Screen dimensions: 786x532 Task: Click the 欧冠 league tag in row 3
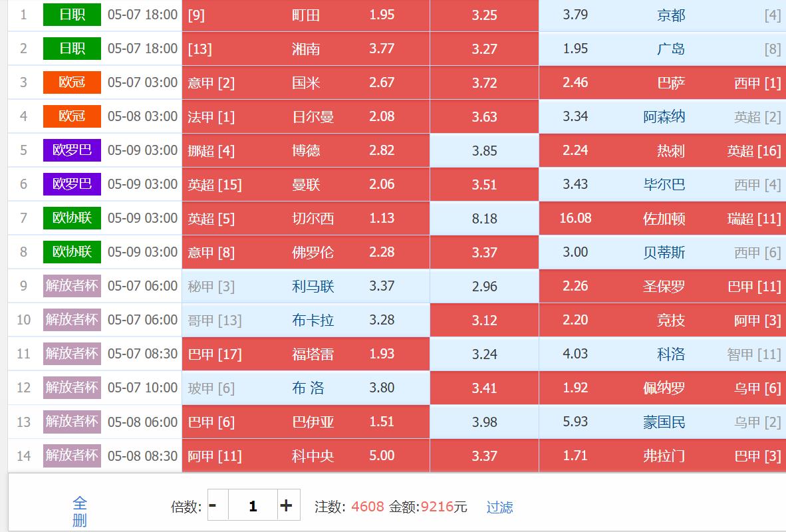(72, 82)
